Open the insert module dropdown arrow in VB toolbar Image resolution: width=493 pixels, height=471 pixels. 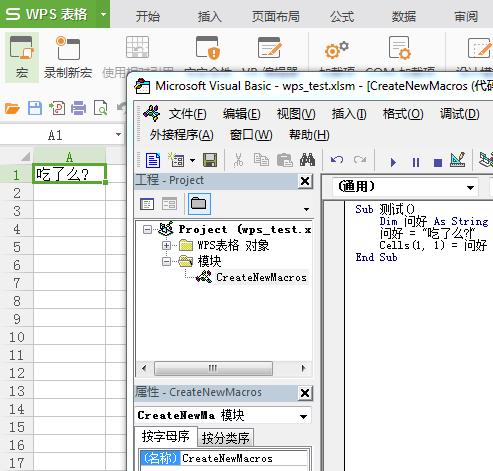(x=192, y=160)
